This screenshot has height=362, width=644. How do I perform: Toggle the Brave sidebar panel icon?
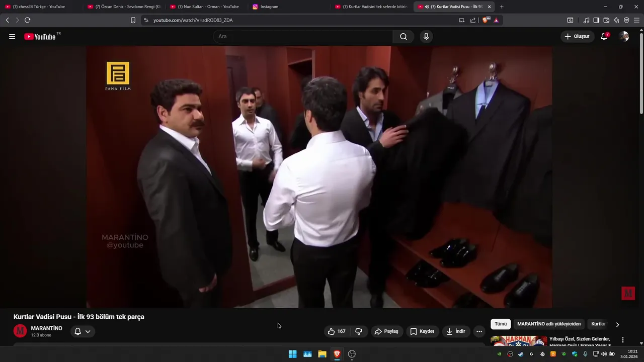(x=596, y=20)
